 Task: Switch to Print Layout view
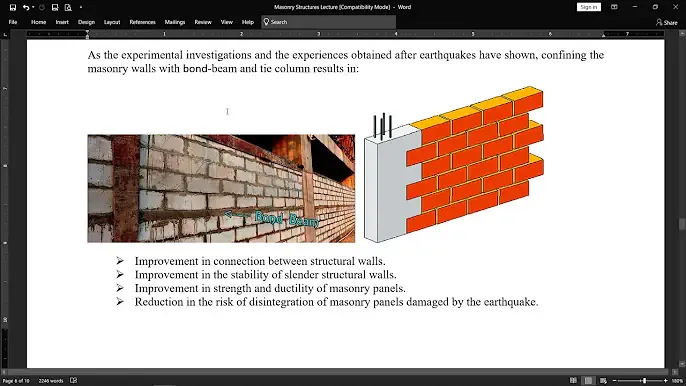point(588,381)
